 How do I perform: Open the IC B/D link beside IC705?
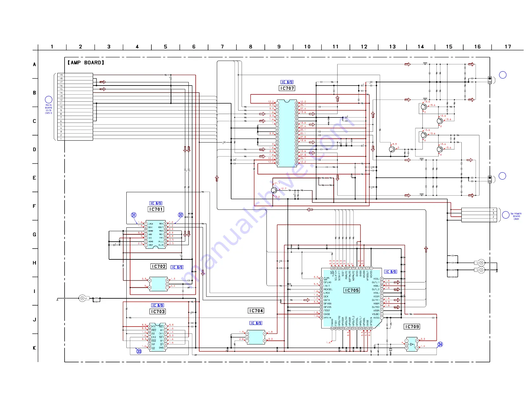(390, 272)
